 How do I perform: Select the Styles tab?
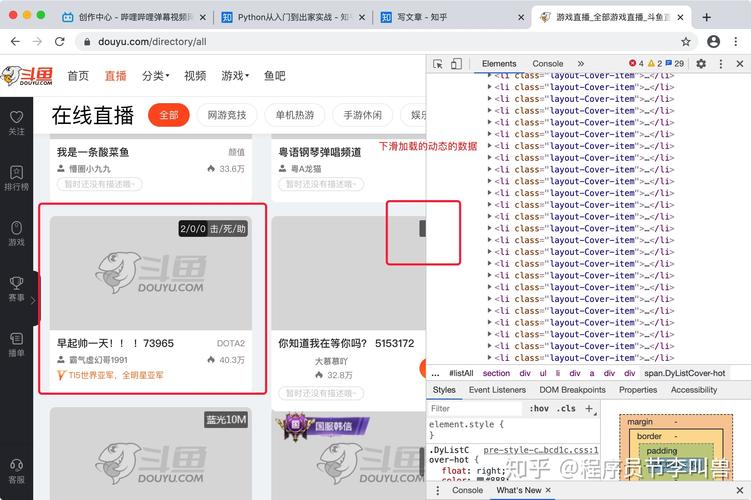coord(444,390)
